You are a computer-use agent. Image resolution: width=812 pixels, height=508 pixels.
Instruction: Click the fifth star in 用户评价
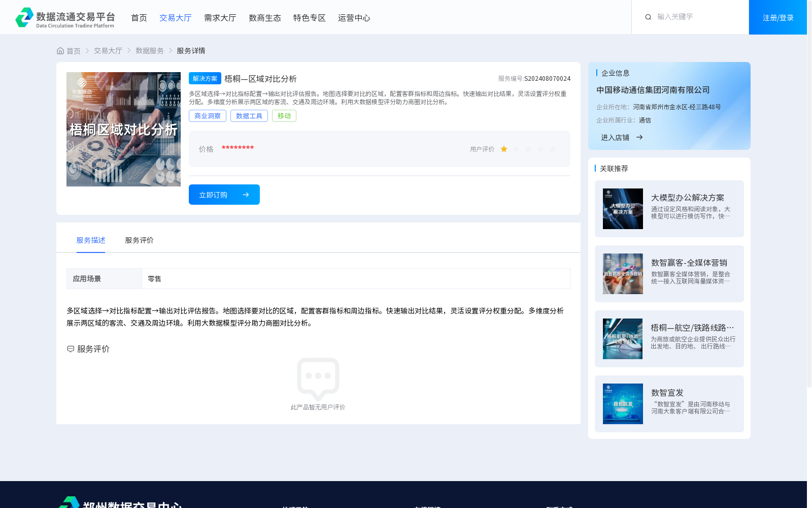point(553,149)
